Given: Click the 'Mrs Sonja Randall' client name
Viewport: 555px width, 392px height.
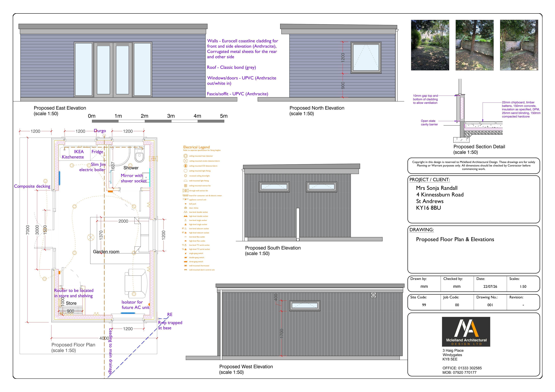Looking at the screenshot, I should click(x=437, y=188).
